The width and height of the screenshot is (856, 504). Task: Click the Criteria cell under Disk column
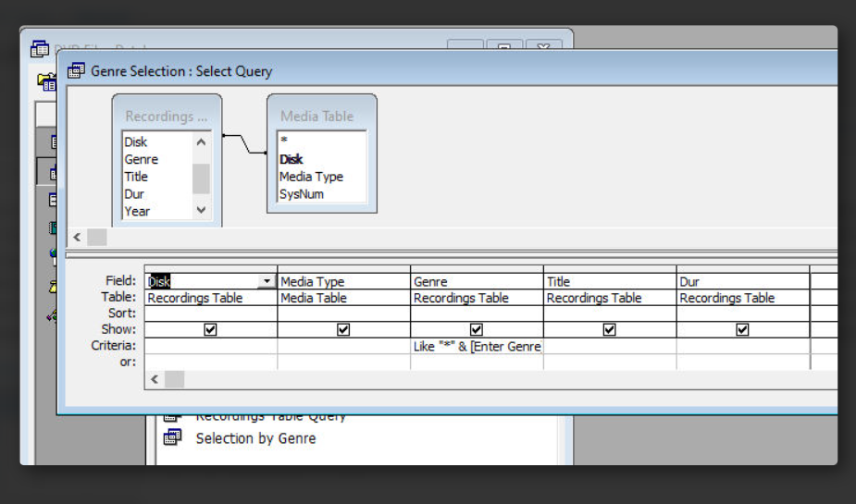[x=211, y=347]
